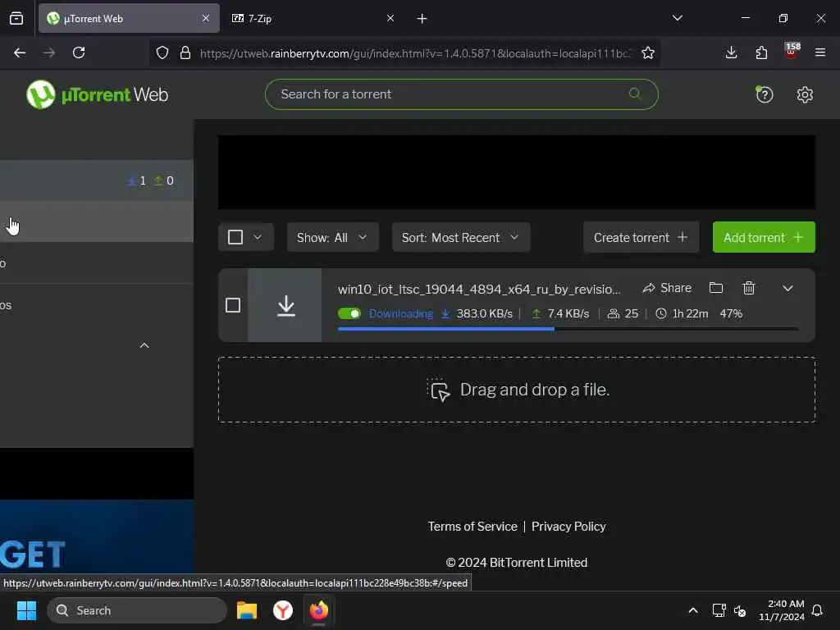The height and width of the screenshot is (630, 840).
Task: Switch to the µTorrent Web browser tab
Action: (129, 18)
